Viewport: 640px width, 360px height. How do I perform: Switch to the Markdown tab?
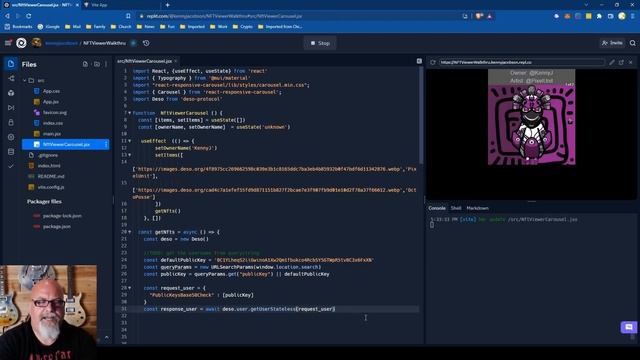pos(478,208)
